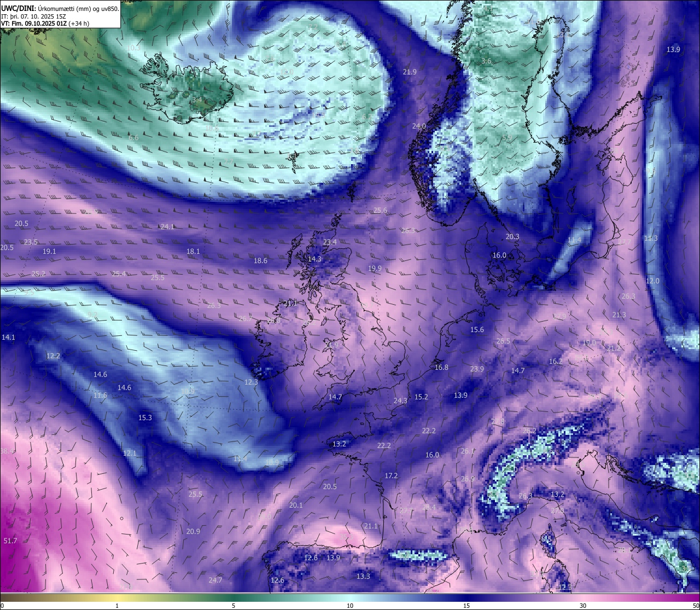The width and height of the screenshot is (700, 610).
Task: Click the map value 16.8
Action: tap(441, 367)
